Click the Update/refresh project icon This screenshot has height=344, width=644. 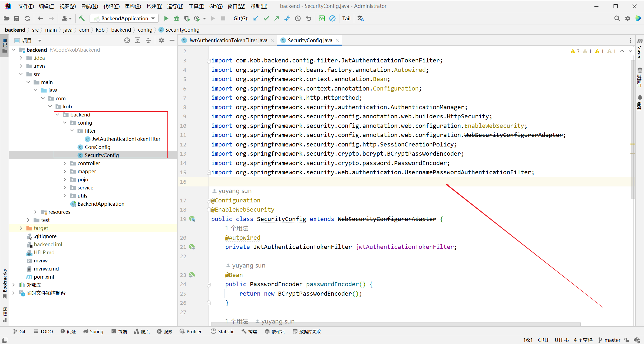click(x=27, y=18)
